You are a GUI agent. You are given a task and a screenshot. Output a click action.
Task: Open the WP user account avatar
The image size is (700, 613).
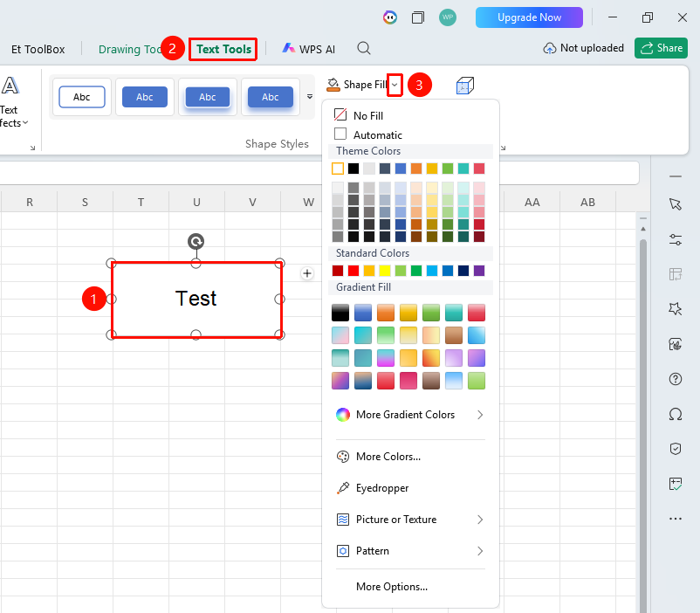click(448, 17)
